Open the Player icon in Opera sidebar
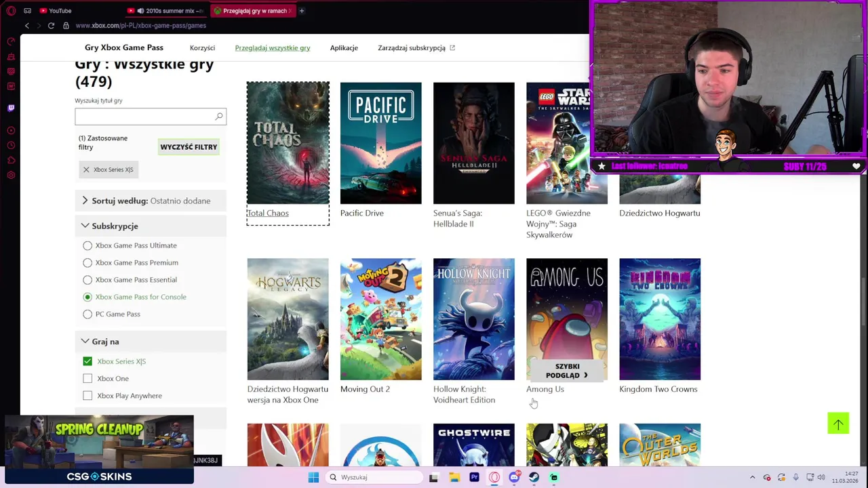Image resolution: width=868 pixels, height=488 pixels. click(x=11, y=130)
